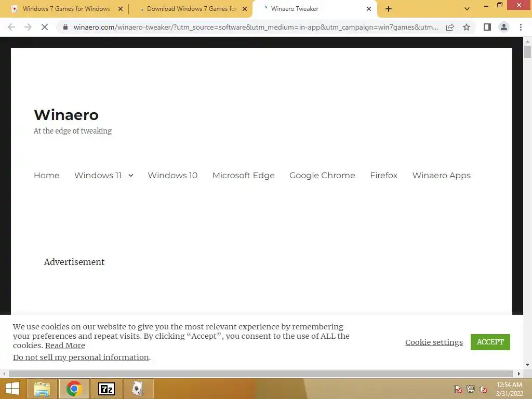View site info via the padlock icon

click(65, 27)
